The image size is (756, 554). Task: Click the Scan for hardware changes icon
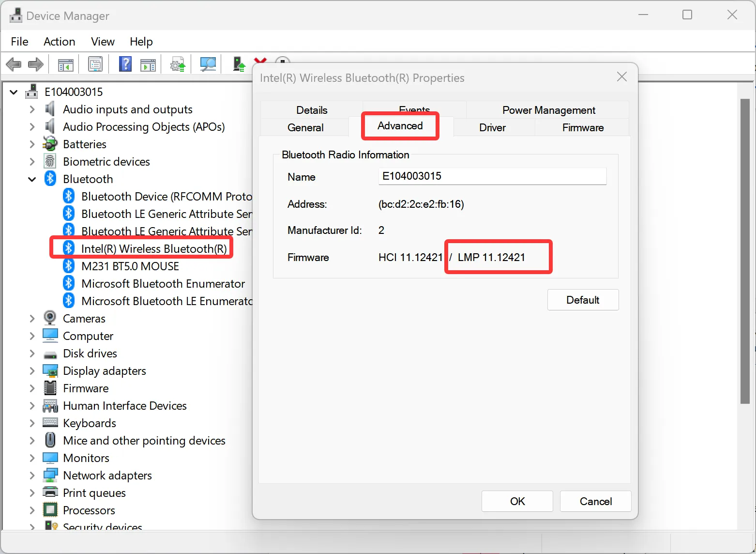(208, 64)
